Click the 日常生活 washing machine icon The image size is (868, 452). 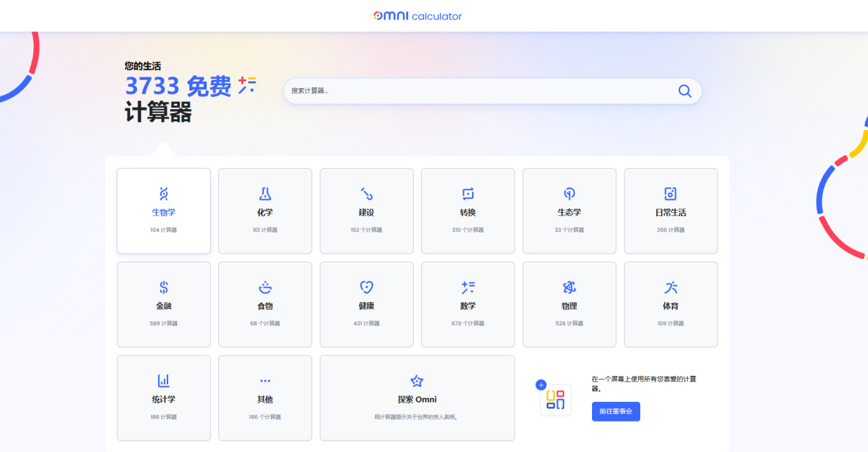671,194
